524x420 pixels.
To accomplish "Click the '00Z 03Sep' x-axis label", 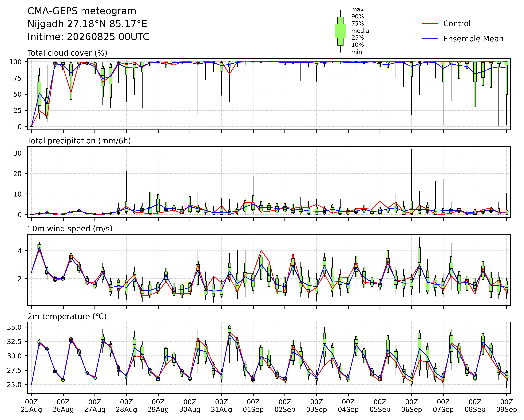I will pyautogui.click(x=316, y=406).
